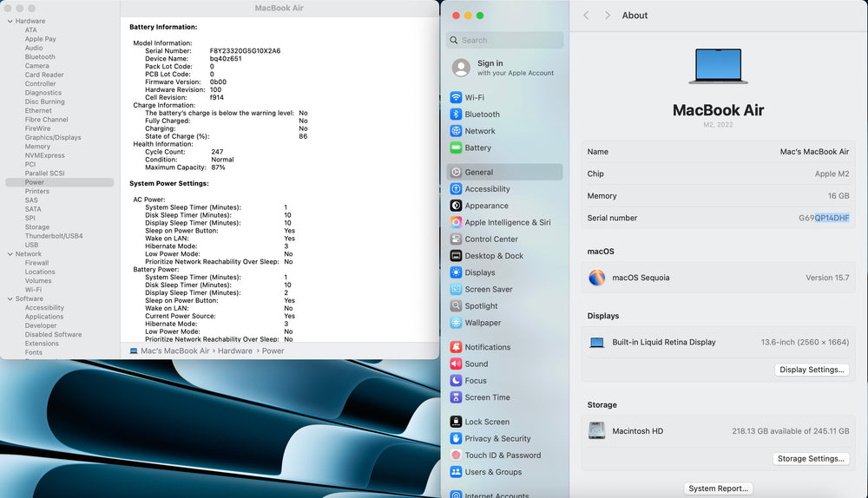Select Storage in the Hardware list
Viewport: 868px width, 498px height.
[37, 226]
